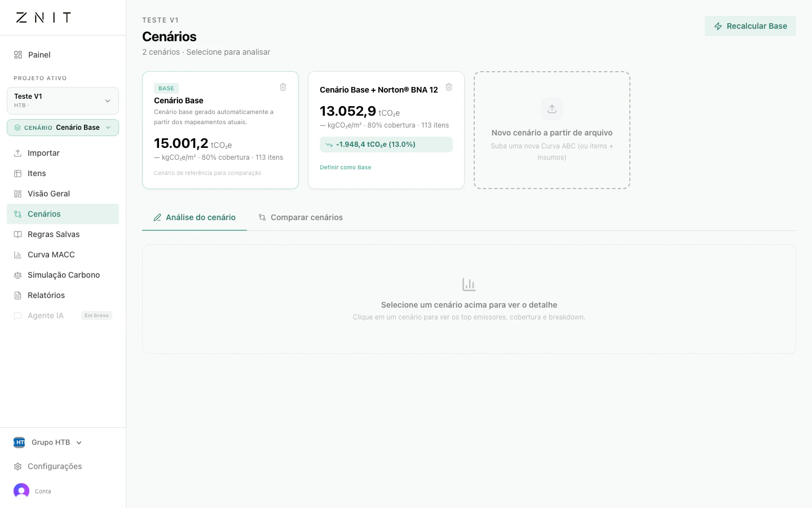Click 'Cenário de referência para comparação' text
This screenshot has height=508, width=812.
pos(208,173)
